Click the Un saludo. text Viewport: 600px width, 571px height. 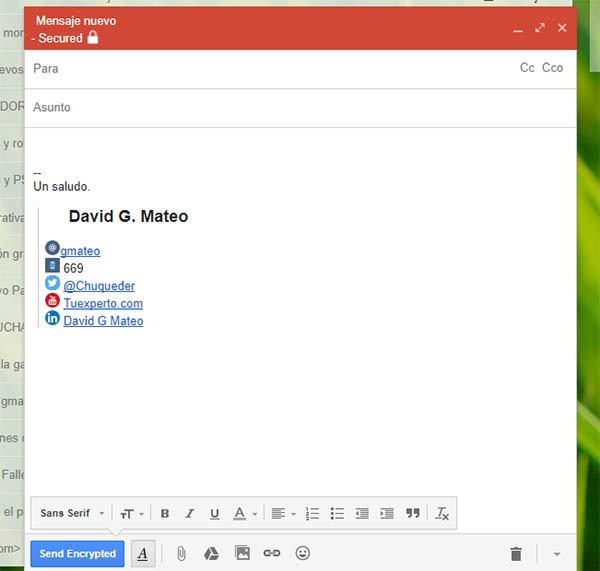coord(62,187)
